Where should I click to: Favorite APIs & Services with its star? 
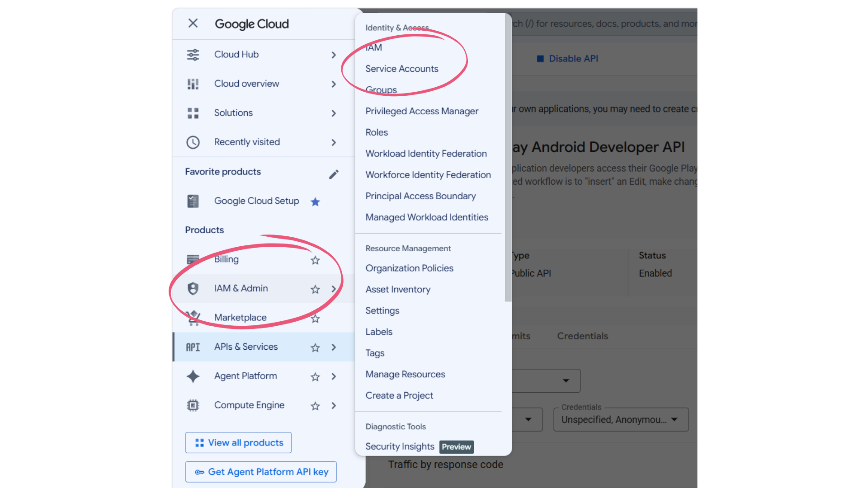click(315, 347)
